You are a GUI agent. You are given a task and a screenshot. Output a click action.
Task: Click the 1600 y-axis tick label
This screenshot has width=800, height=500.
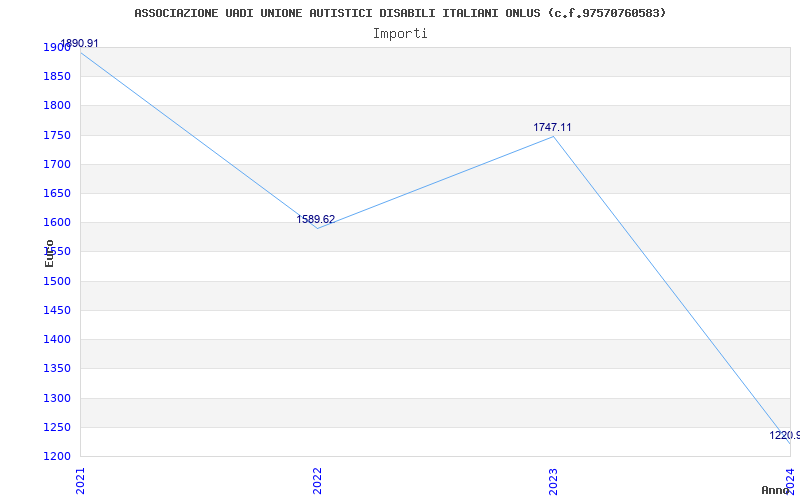57,222
